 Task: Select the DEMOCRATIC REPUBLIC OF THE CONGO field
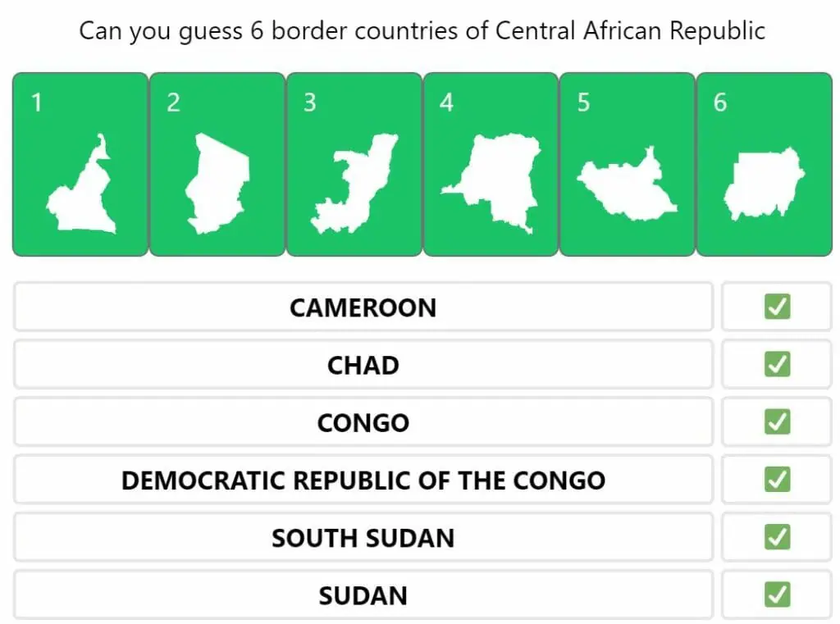click(x=363, y=480)
